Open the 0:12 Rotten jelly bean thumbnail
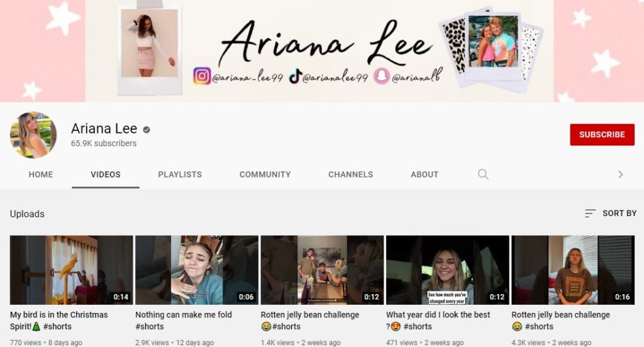The width and height of the screenshot is (644, 347). click(322, 270)
